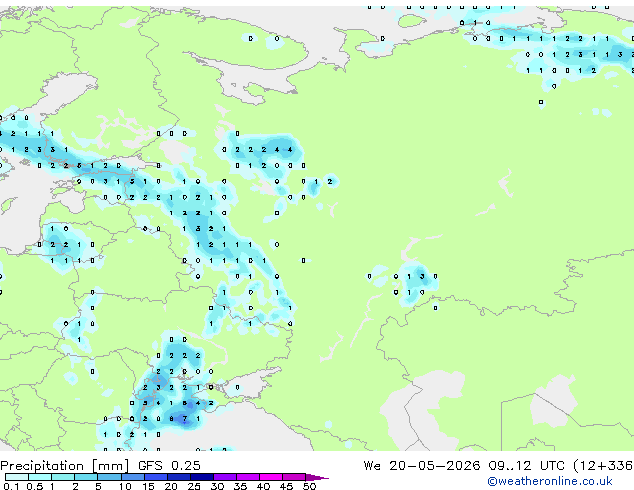
Task: Pick the 35–40 mm legend color box
Action: point(248,477)
